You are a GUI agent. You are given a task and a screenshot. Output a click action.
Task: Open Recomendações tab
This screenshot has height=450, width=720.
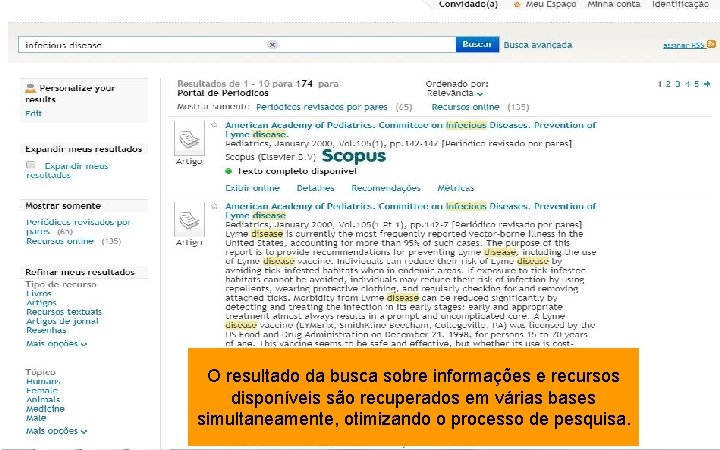click(386, 188)
